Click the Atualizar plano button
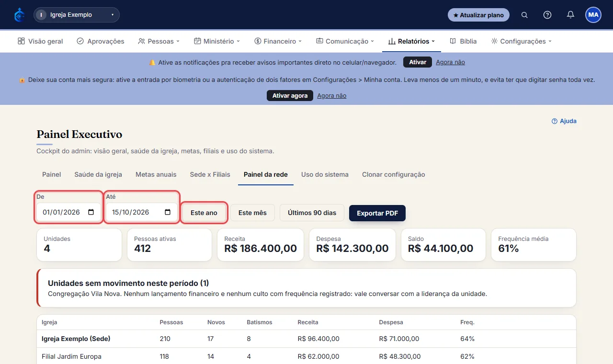The width and height of the screenshot is (613, 364). click(478, 15)
